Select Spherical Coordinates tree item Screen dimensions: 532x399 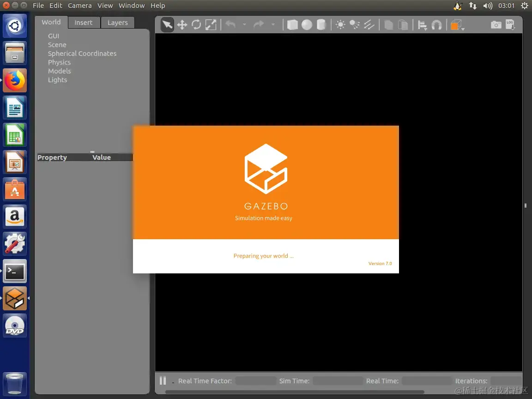click(x=82, y=53)
